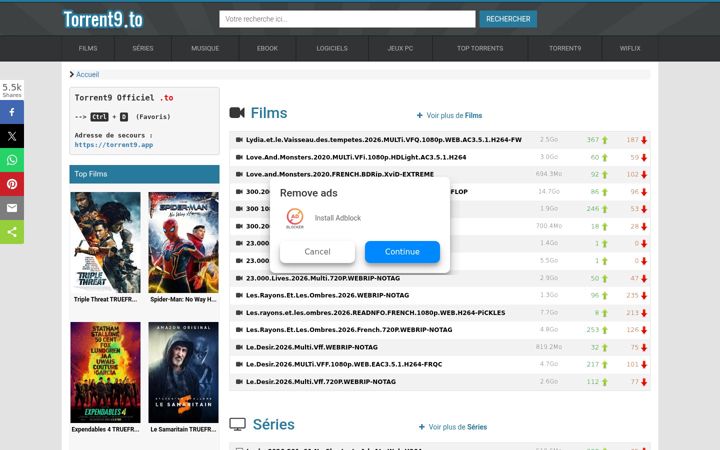Click the chevron before Accueil breadcrumb
This screenshot has width=720, height=450.
pos(72,74)
